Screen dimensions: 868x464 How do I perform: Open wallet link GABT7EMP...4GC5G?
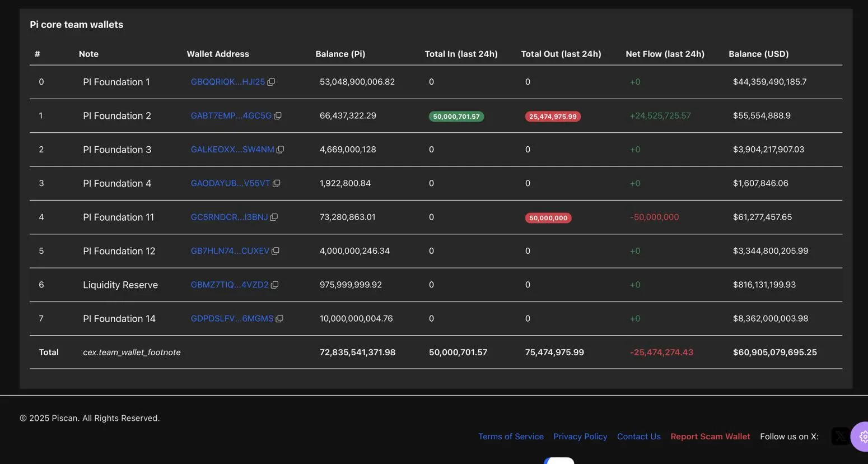(x=231, y=115)
